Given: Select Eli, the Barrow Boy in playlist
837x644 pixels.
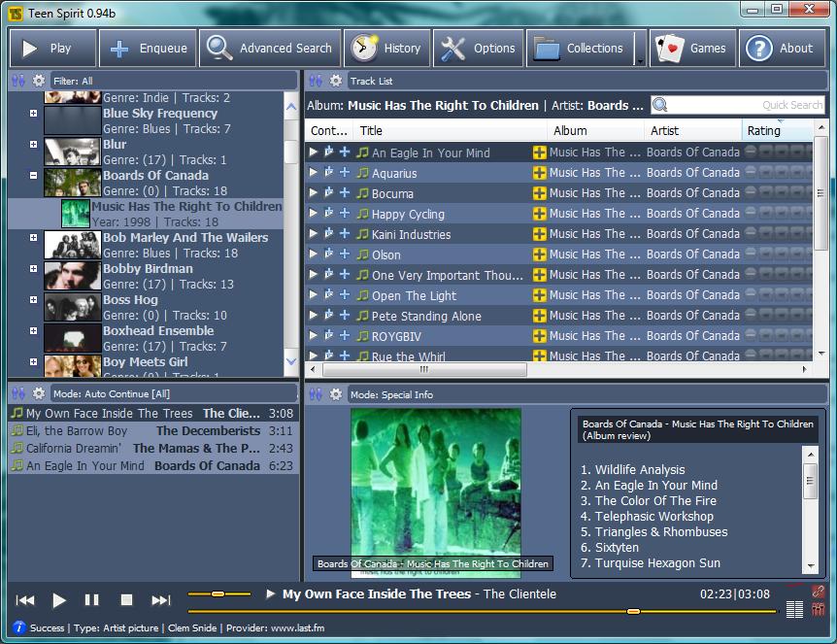Looking at the screenshot, I should pyautogui.click(x=152, y=431).
